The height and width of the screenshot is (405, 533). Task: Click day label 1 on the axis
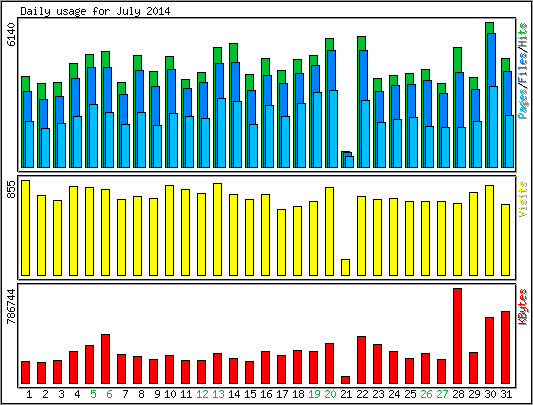pos(29,394)
